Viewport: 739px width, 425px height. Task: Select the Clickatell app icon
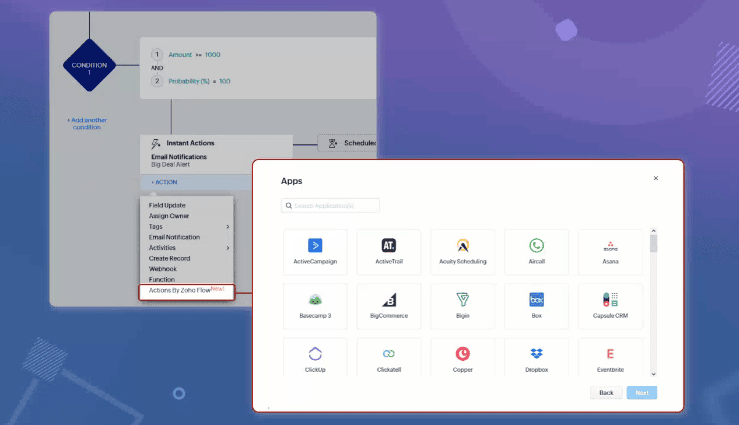389,354
